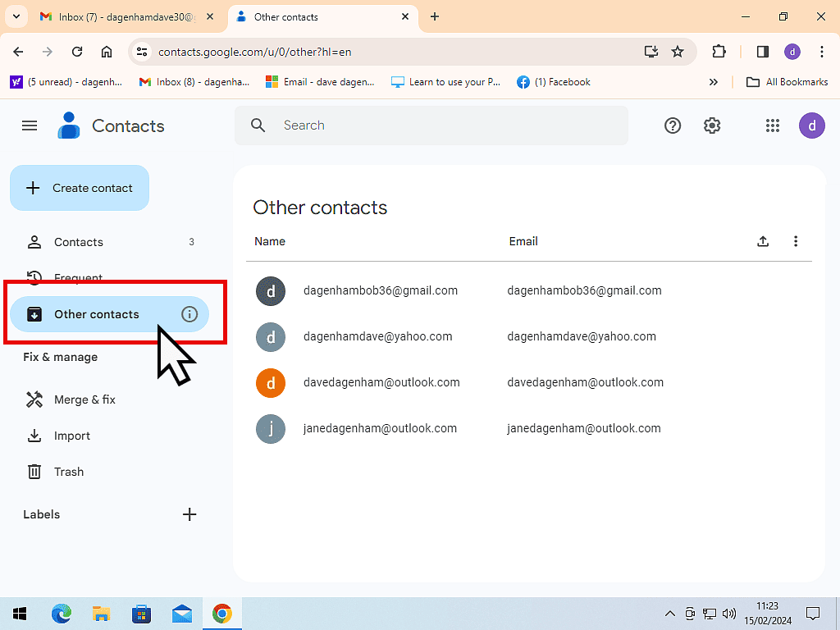Image resolution: width=840 pixels, height=630 pixels.
Task: Open the Help question mark icon
Action: point(673,126)
